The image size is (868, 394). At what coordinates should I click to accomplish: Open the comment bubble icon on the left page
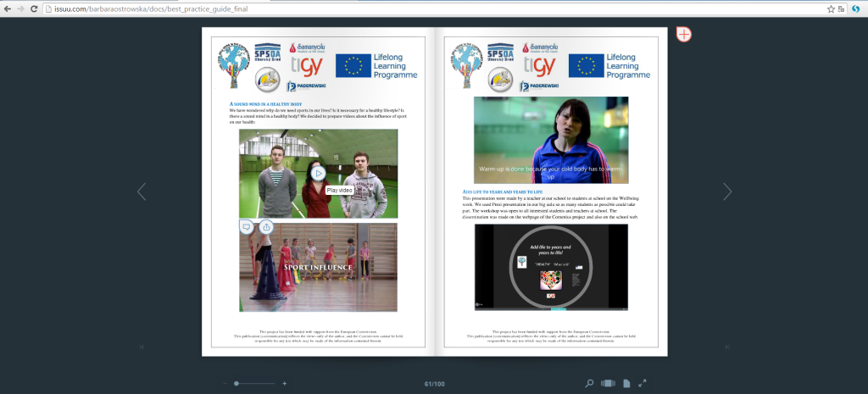(247, 225)
